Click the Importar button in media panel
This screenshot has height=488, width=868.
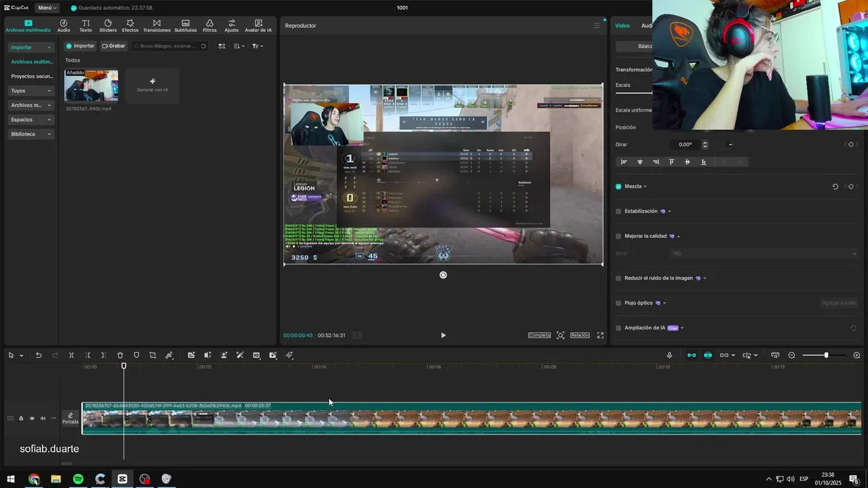pyautogui.click(x=80, y=46)
